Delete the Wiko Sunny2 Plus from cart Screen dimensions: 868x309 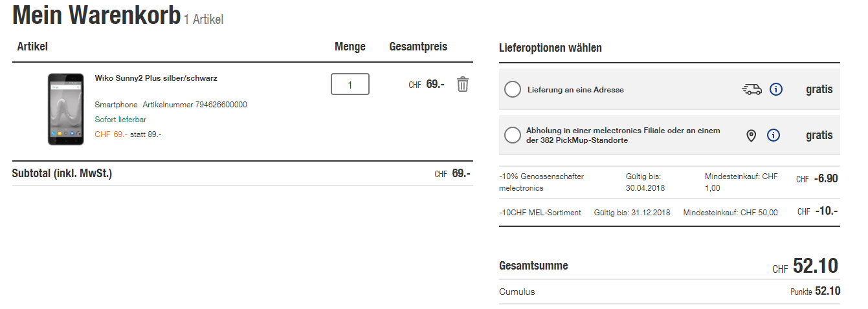tap(462, 84)
